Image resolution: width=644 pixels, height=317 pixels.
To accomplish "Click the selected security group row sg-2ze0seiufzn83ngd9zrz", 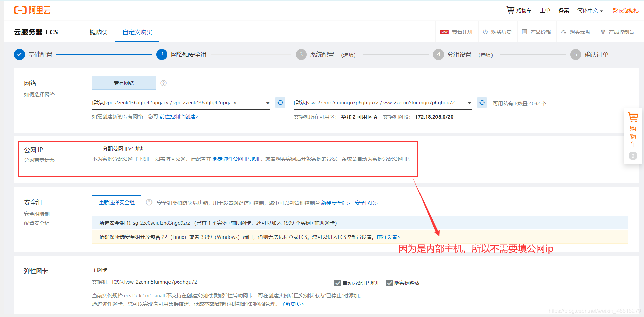I will click(x=360, y=223).
